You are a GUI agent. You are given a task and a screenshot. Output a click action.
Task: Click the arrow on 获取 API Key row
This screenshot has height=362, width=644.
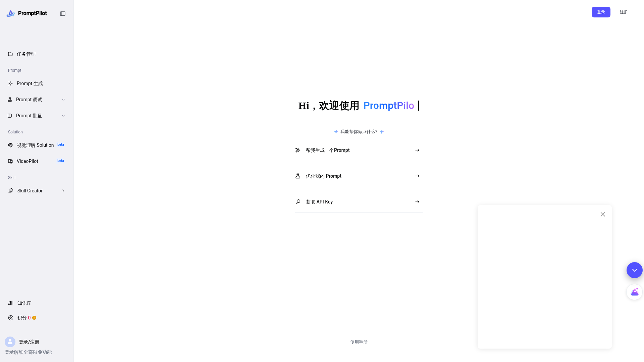(417, 202)
